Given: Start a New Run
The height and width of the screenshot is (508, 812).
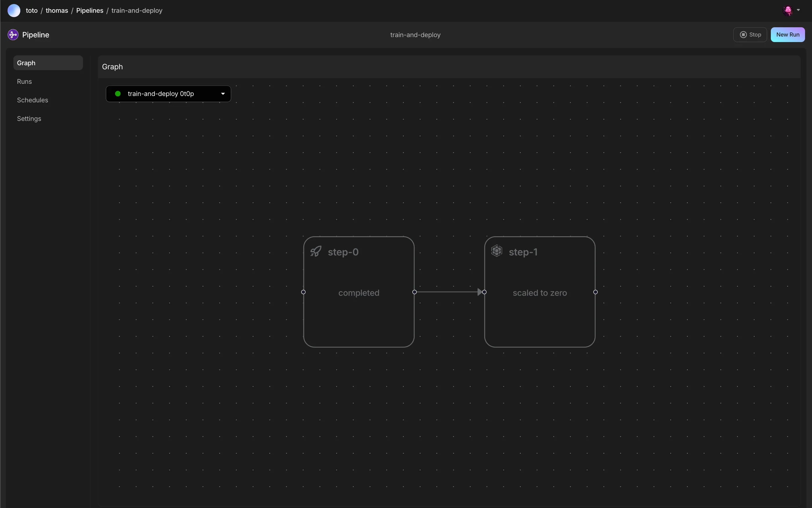Looking at the screenshot, I should [x=788, y=35].
